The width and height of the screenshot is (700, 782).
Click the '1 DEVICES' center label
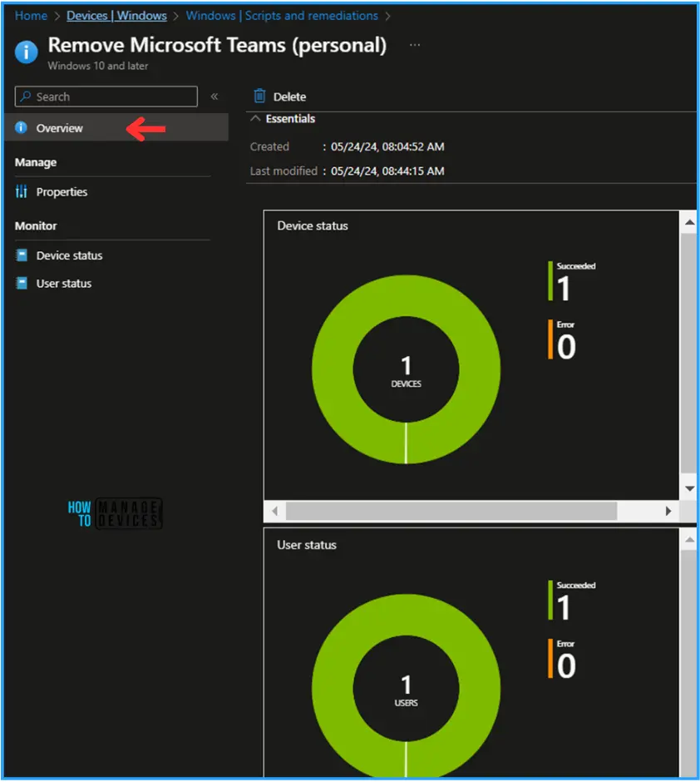[x=406, y=372]
